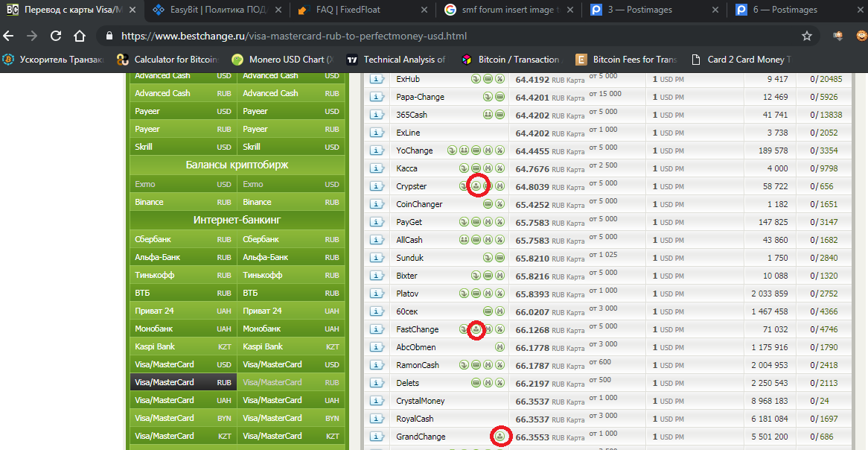This screenshot has height=450, width=868.
Task: Open Bitcoin / Transaction bookmark
Action: pyautogui.click(x=512, y=60)
